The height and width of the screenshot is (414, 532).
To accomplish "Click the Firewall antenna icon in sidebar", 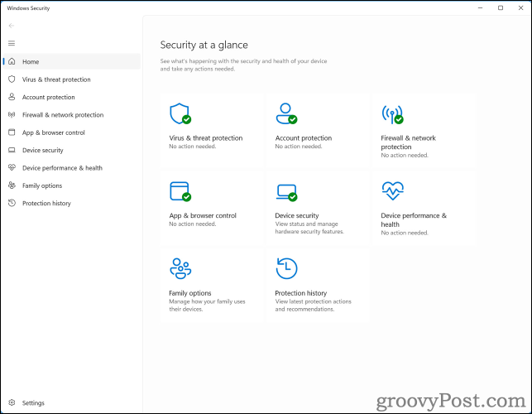I will pyautogui.click(x=12, y=114).
